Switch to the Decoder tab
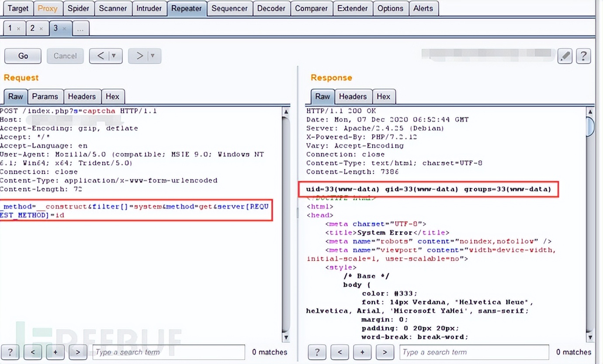Image resolution: width=603 pixels, height=364 pixels. (271, 8)
